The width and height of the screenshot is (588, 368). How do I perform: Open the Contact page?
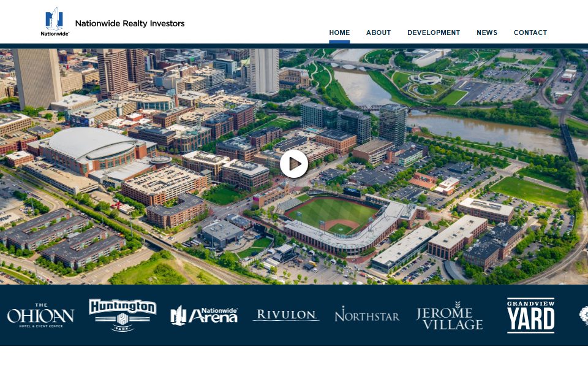530,33
